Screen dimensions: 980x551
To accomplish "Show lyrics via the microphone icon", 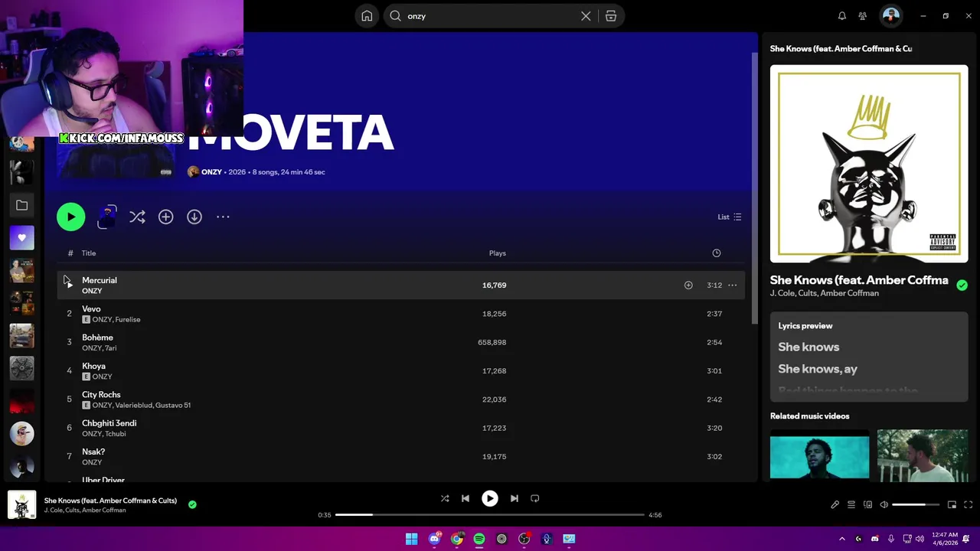I will (835, 505).
